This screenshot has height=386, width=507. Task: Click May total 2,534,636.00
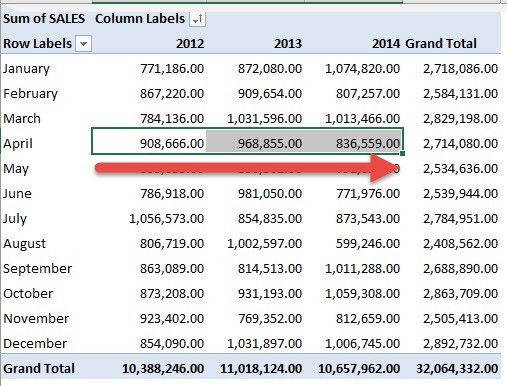[x=461, y=169]
